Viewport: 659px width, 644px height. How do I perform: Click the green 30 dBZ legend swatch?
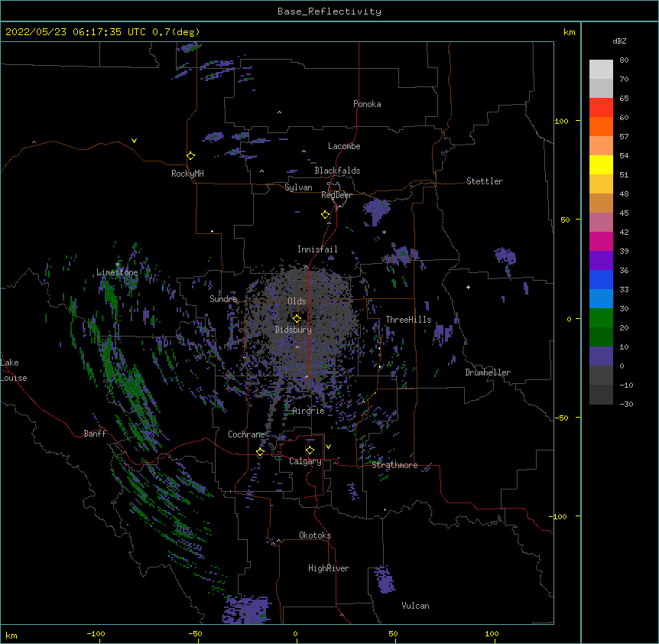(601, 318)
